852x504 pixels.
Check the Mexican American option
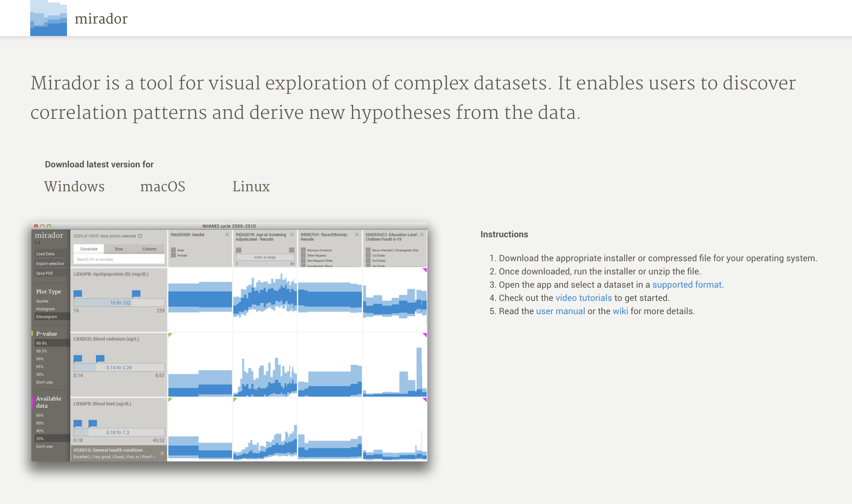tap(303, 250)
